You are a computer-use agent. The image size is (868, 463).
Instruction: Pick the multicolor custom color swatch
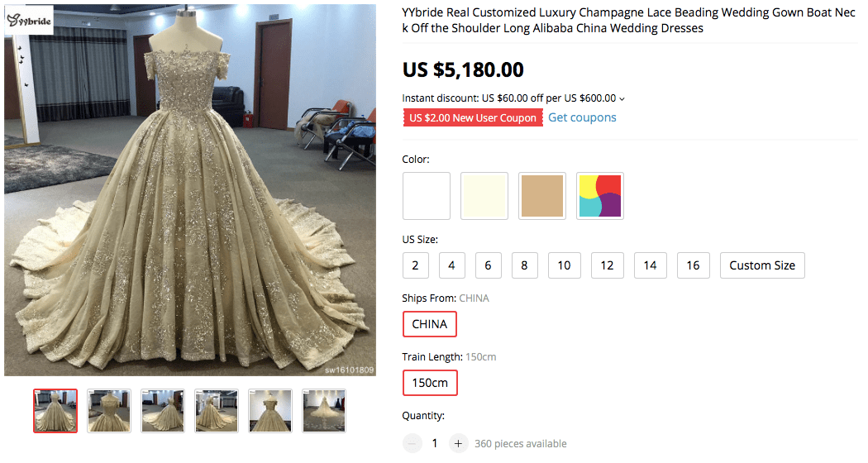pyautogui.click(x=599, y=196)
